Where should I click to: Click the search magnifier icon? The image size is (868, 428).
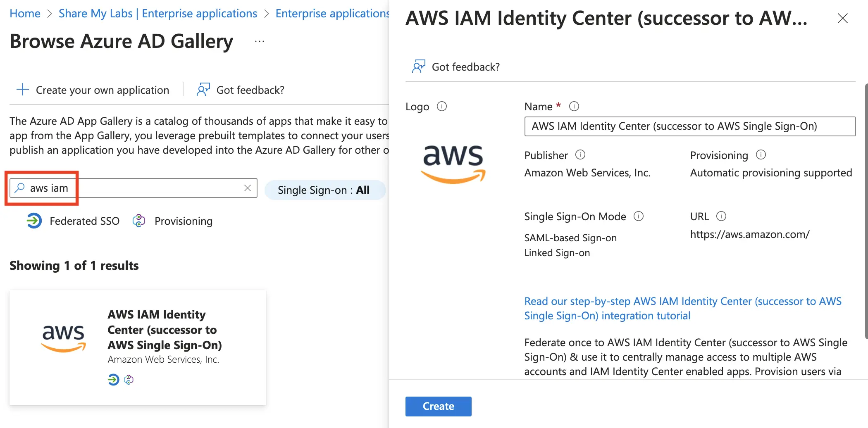[19, 188]
